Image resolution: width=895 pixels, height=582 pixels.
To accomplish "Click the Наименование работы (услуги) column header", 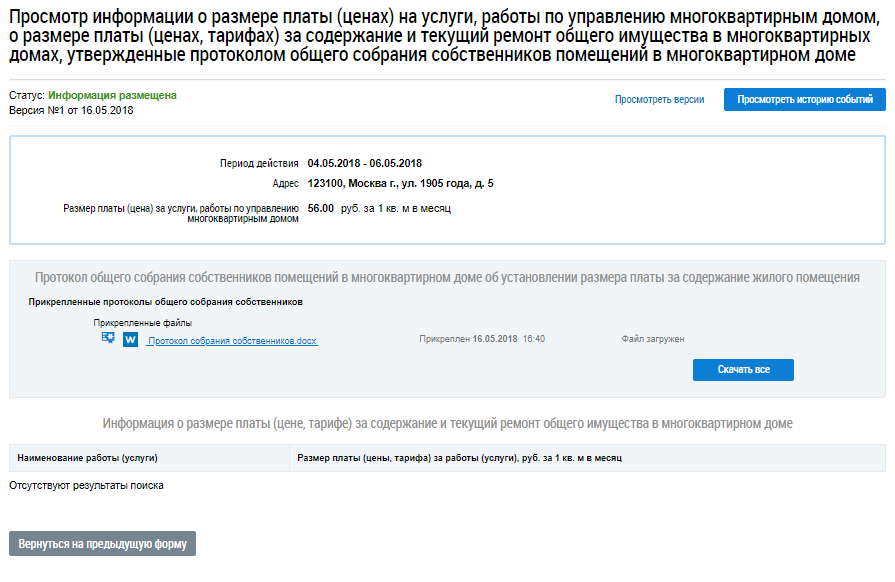I will pyautogui.click(x=88, y=458).
